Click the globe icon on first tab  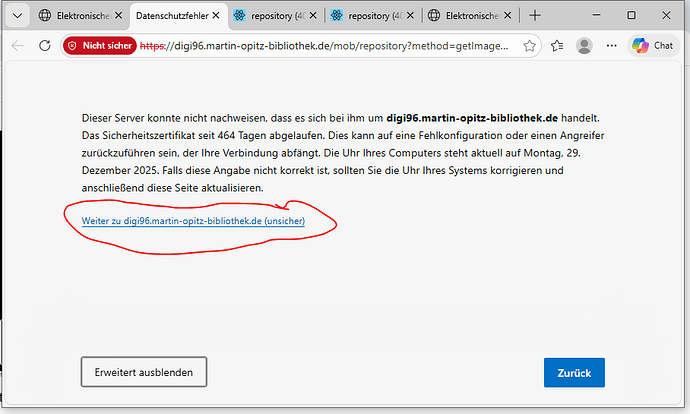pyautogui.click(x=44, y=15)
